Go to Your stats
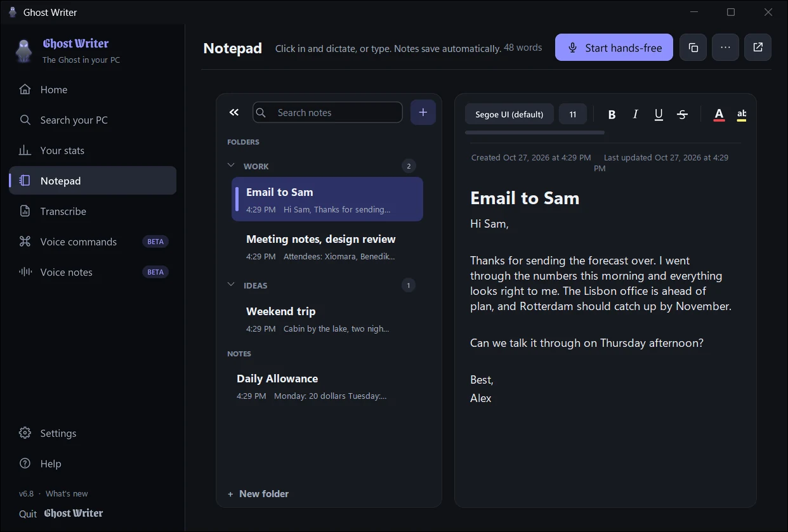The image size is (788, 532). [x=93, y=150]
